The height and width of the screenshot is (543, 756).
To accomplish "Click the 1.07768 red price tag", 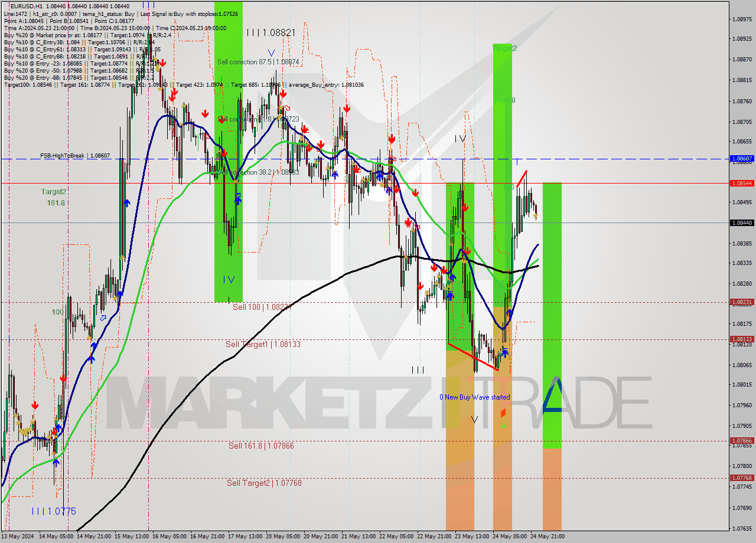I will tap(742, 477).
